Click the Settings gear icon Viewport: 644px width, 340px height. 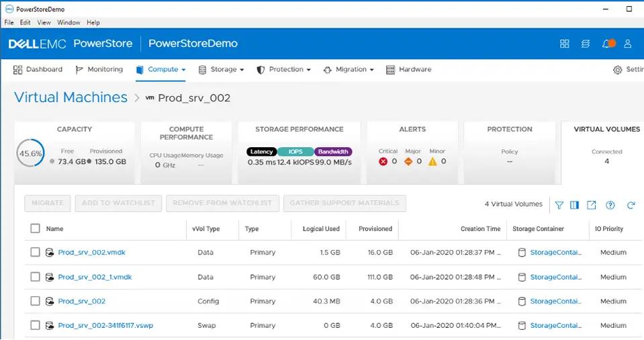tap(617, 70)
